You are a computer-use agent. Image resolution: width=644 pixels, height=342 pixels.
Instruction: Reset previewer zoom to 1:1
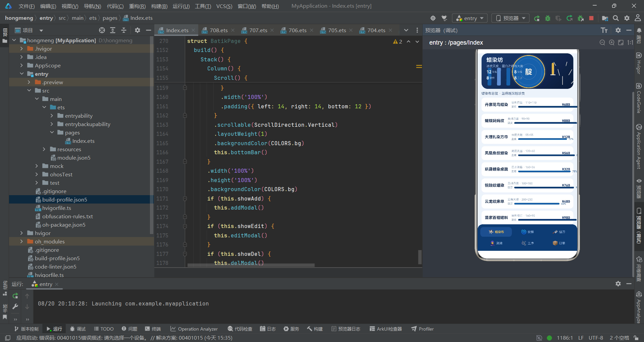coord(630,43)
